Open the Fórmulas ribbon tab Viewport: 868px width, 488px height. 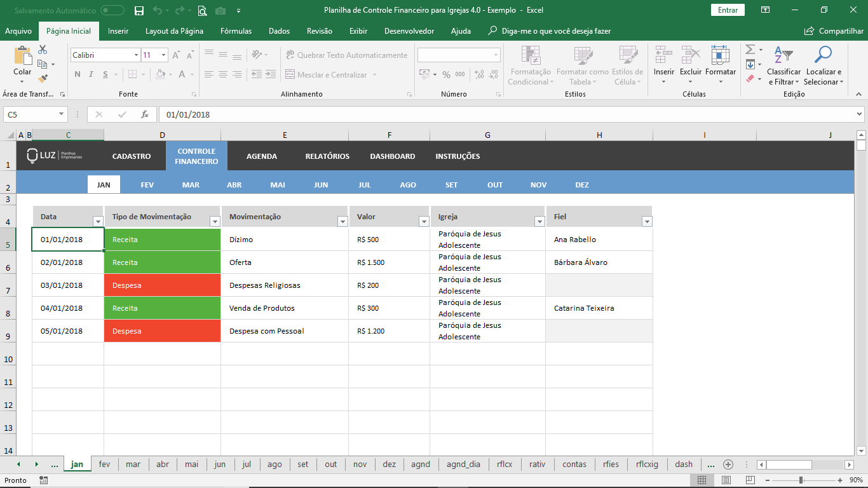point(236,31)
